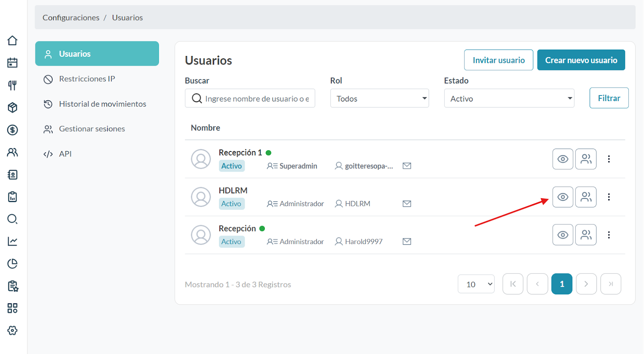This screenshot has width=644, height=354.
Task: Click the dollar coin sidebar icon
Action: [x=12, y=130]
